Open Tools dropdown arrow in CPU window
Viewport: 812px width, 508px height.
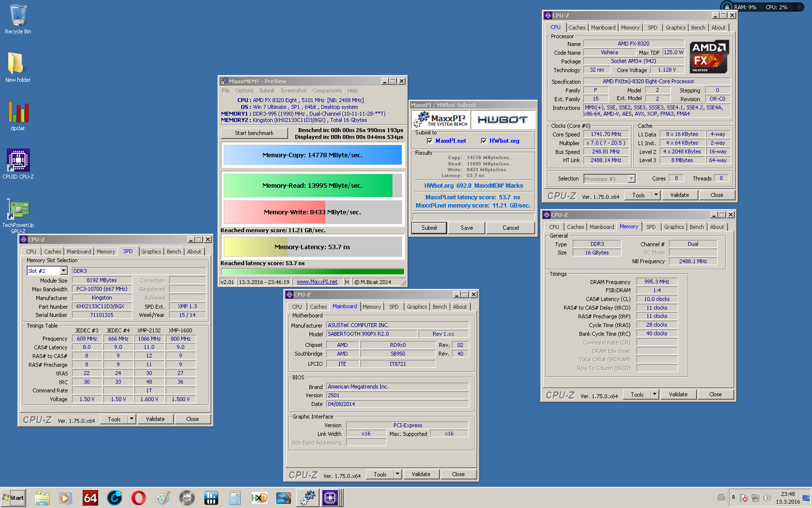tap(656, 195)
